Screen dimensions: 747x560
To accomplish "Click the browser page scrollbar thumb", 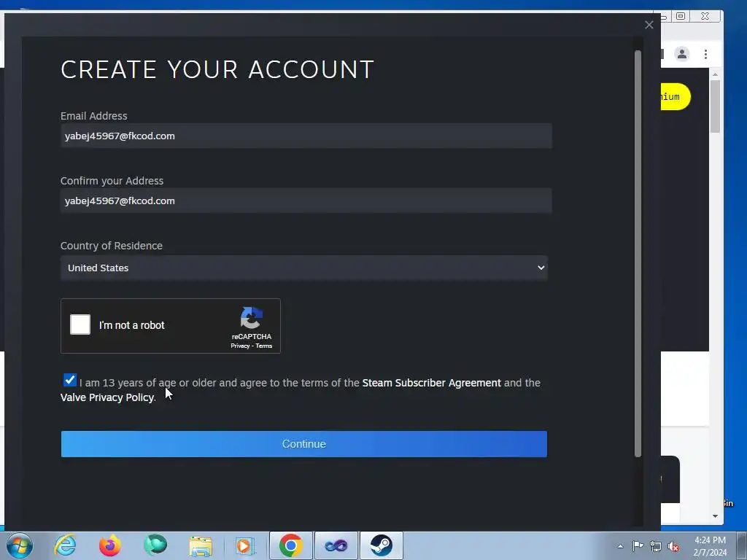I will pos(715,106).
